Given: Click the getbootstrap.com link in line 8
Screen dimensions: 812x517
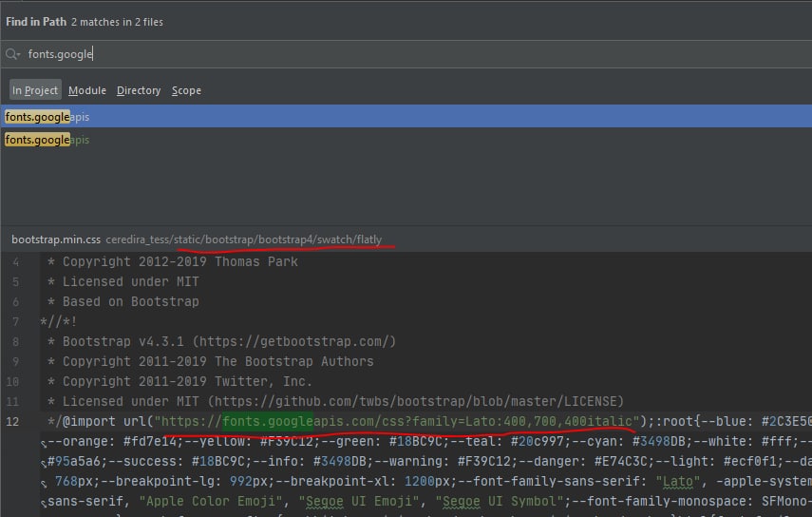Looking at the screenshot, I should click(294, 341).
